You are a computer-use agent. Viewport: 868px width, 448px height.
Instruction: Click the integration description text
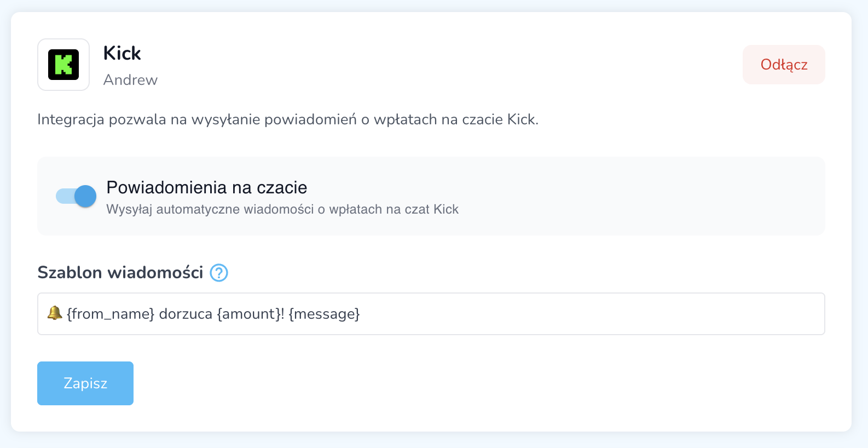tap(287, 119)
